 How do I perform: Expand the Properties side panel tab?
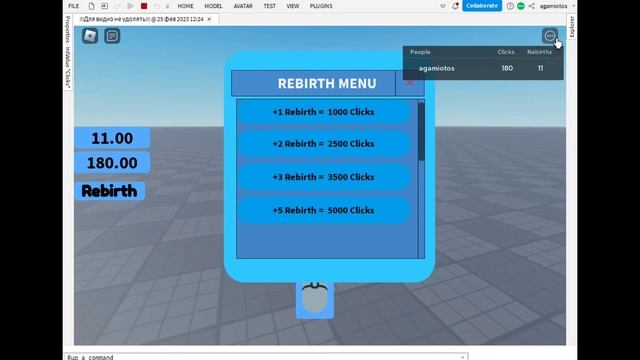point(68,52)
